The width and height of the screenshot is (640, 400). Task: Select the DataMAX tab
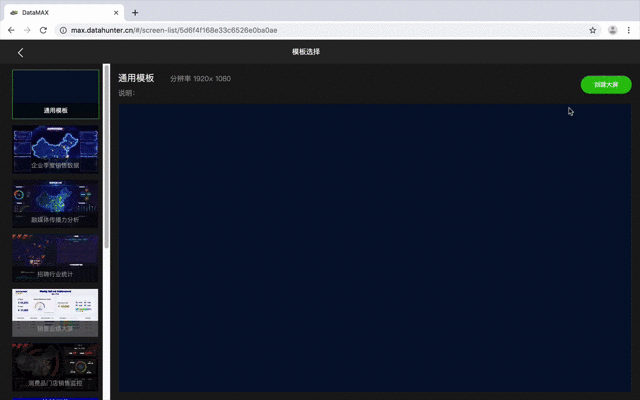pyautogui.click(x=64, y=13)
